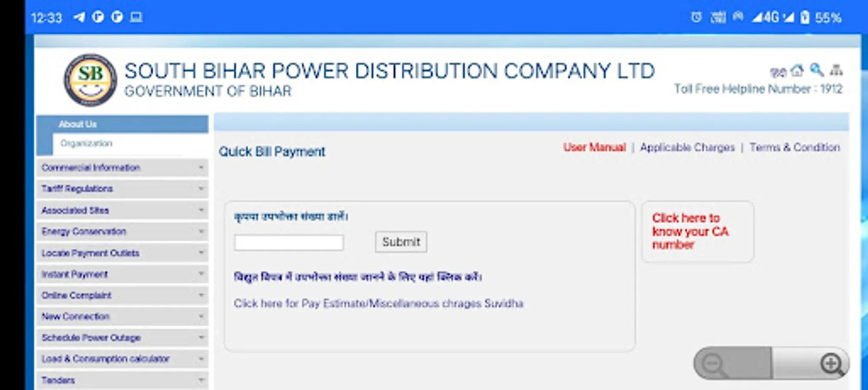Expand the Tariff Regulations menu arrow
This screenshot has height=390, width=868.
(201, 188)
